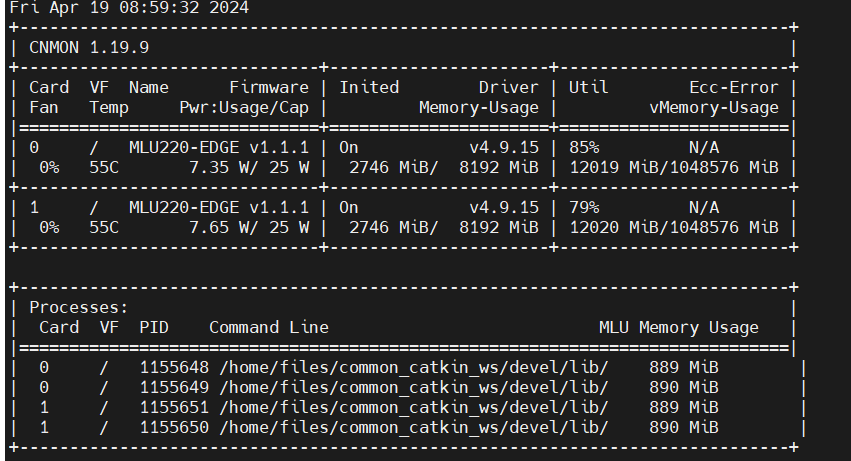Click the timestamp Fri Apr 19 08:59:32 2024

(129, 8)
